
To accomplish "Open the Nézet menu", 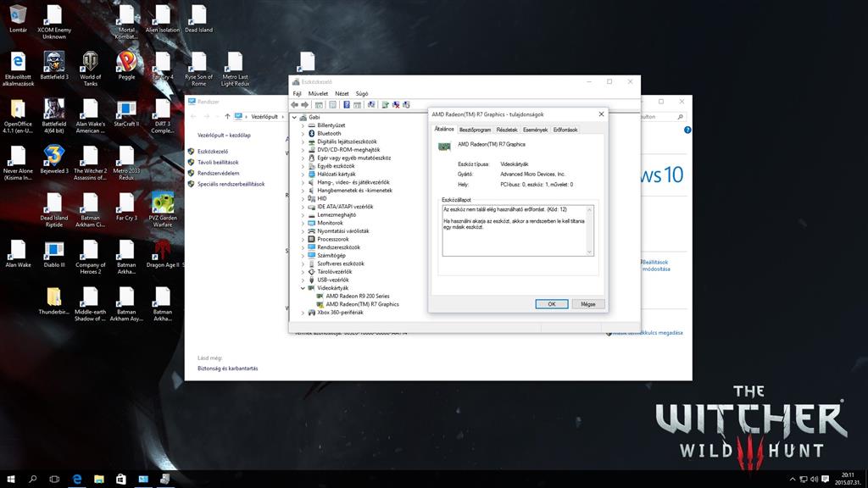I will point(342,93).
